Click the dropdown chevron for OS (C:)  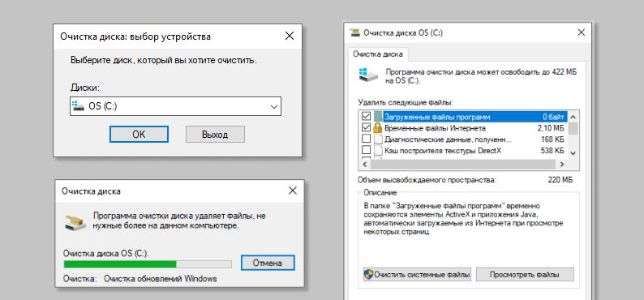(274, 107)
